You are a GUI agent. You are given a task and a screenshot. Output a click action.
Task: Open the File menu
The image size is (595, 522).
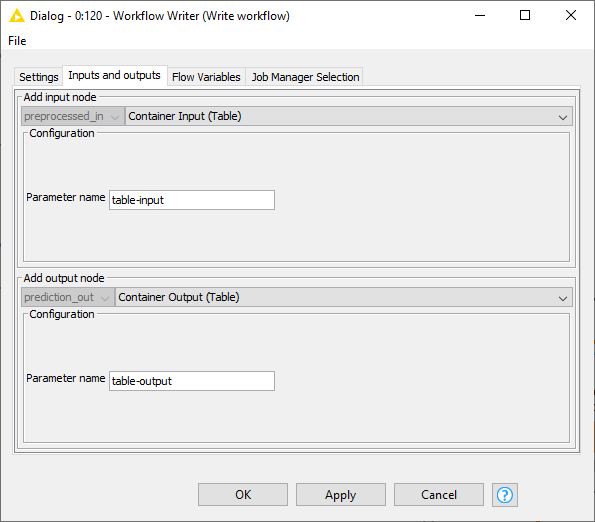pos(17,41)
